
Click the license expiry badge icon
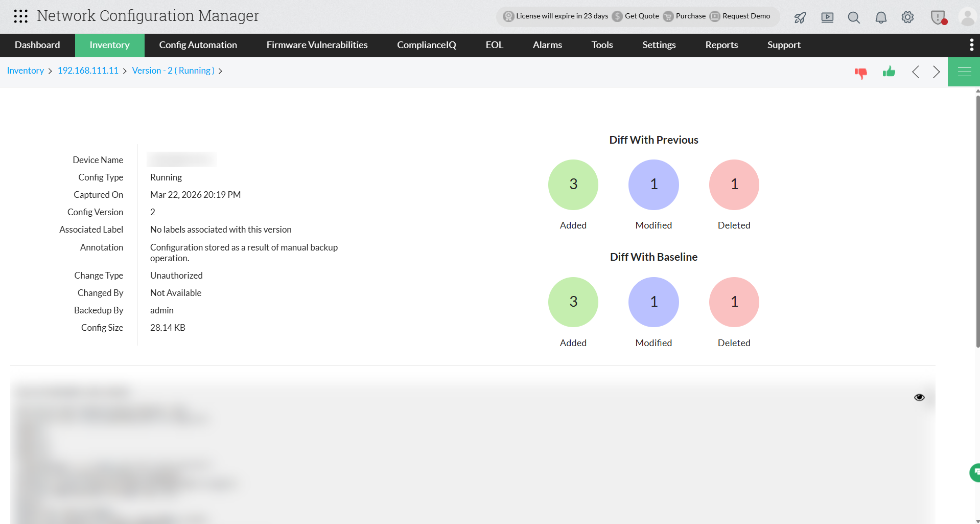(x=508, y=16)
